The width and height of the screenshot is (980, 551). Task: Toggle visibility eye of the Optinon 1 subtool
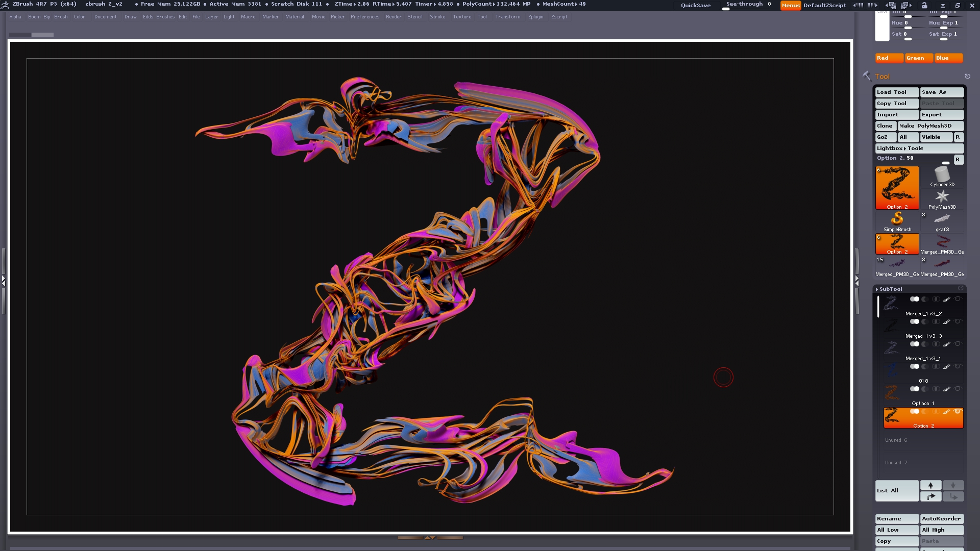pyautogui.click(x=958, y=389)
